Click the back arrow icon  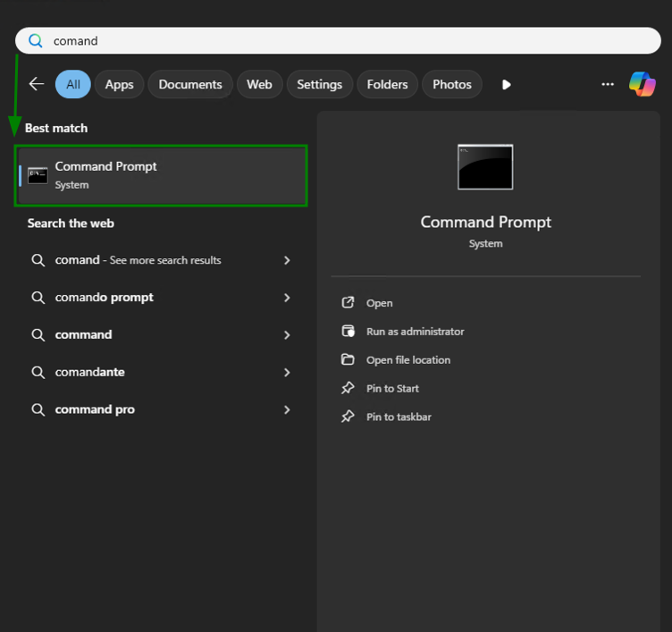click(x=37, y=84)
